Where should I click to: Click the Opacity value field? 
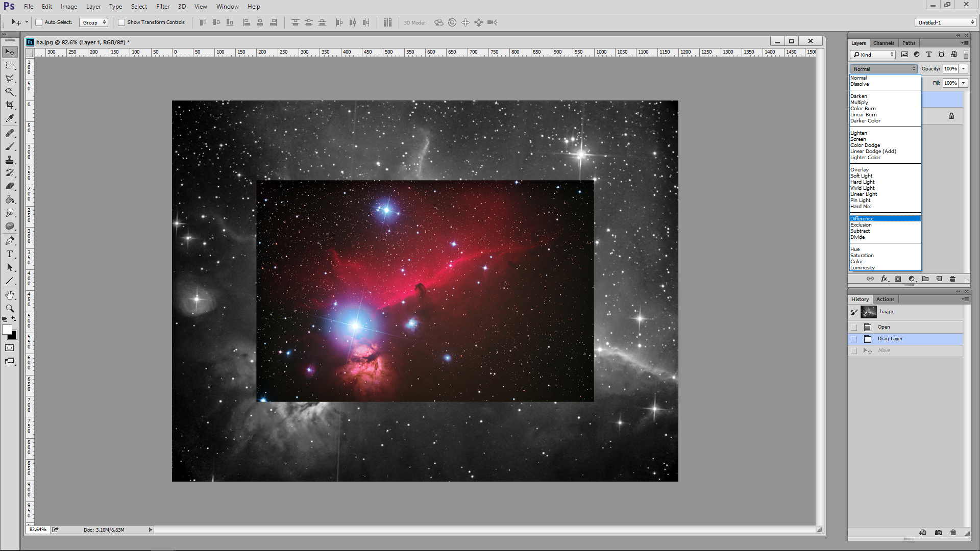950,69
